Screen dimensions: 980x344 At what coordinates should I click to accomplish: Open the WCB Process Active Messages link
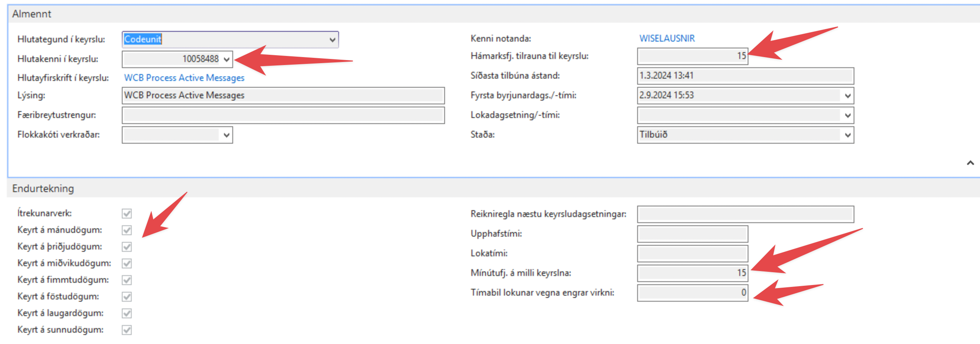click(184, 77)
